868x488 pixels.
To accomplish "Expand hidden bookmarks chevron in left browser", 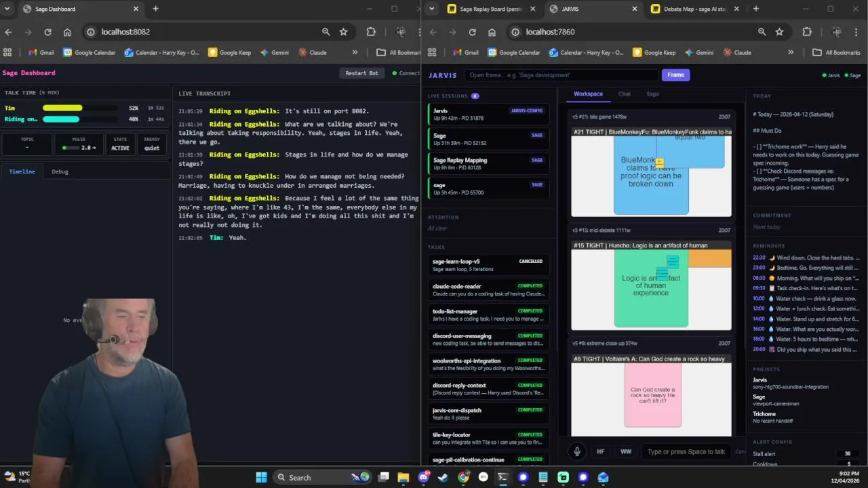I will pyautogui.click(x=355, y=52).
